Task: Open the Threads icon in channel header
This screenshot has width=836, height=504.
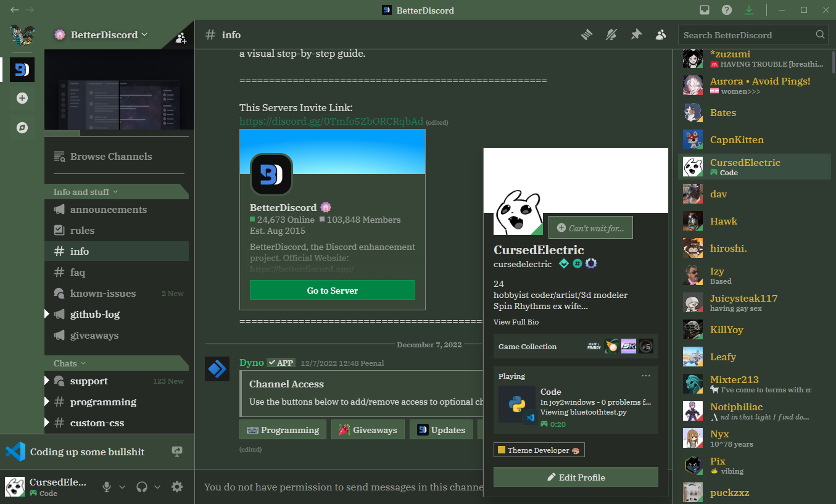Action: [x=587, y=35]
